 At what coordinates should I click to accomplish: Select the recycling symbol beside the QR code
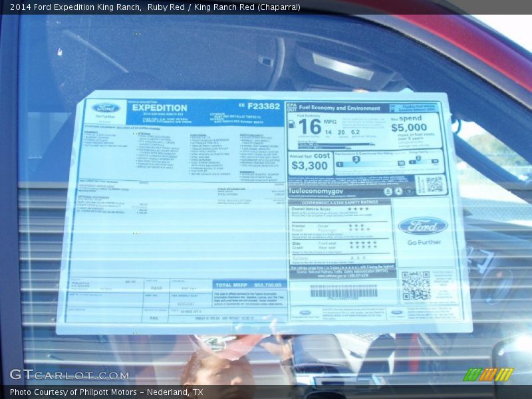click(399, 192)
